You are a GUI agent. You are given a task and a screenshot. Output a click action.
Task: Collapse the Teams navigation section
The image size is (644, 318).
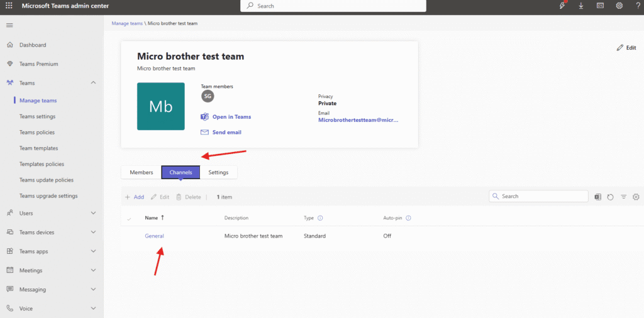(93, 83)
